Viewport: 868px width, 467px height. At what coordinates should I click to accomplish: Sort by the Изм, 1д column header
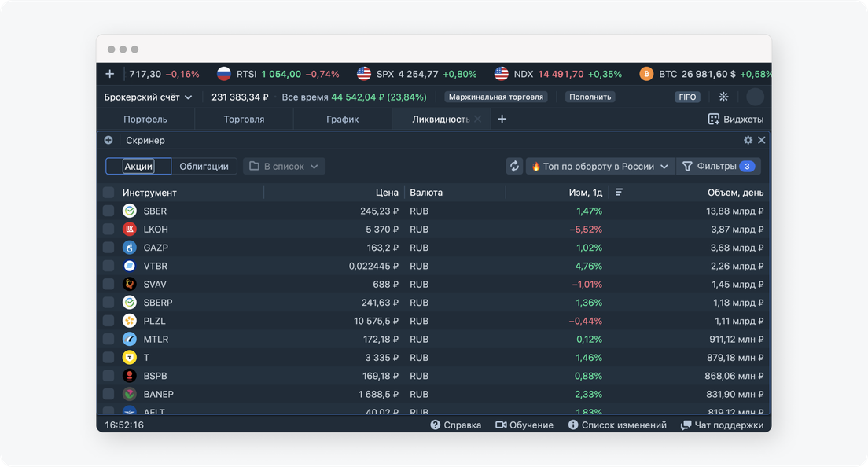(x=586, y=193)
